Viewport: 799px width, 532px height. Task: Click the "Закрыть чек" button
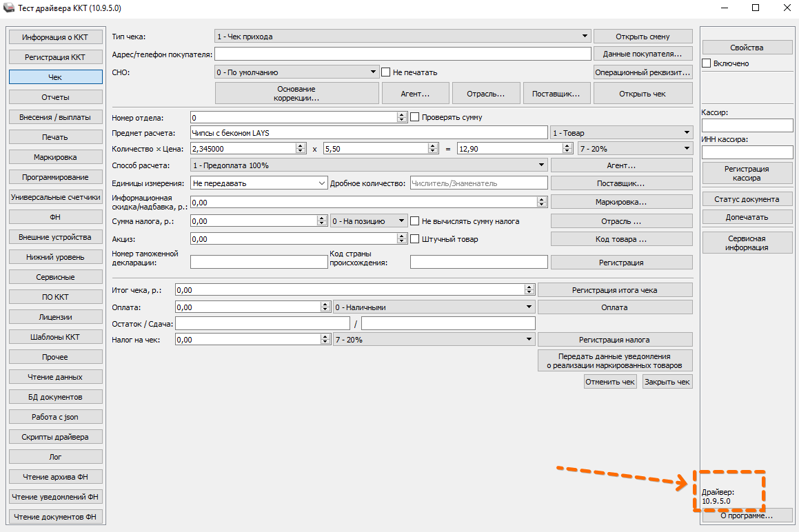(x=667, y=382)
